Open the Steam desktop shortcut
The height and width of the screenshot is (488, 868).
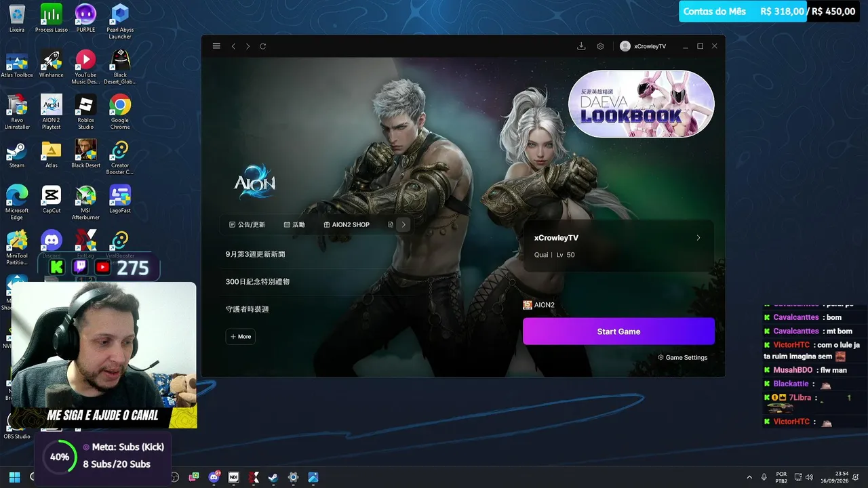pyautogui.click(x=17, y=155)
